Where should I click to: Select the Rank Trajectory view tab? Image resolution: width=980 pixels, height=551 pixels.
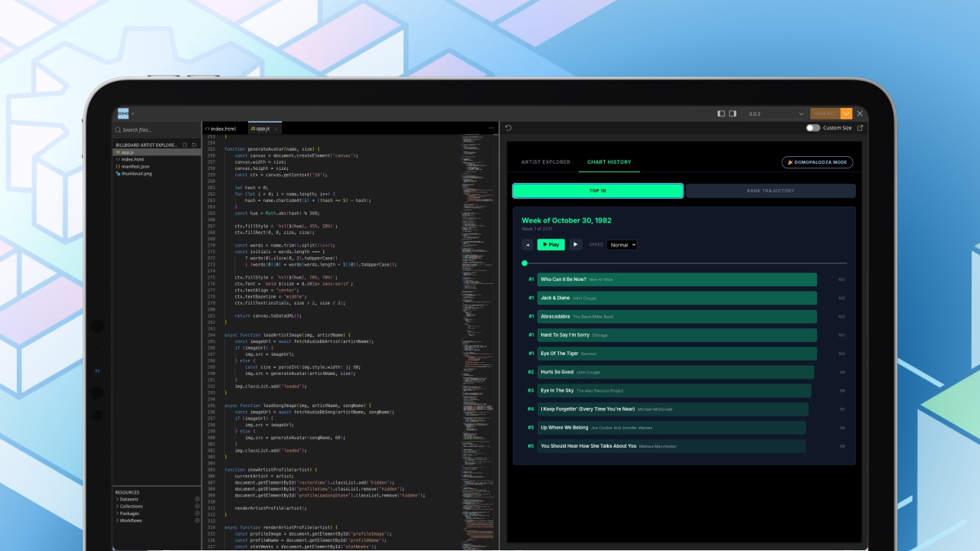[770, 191]
